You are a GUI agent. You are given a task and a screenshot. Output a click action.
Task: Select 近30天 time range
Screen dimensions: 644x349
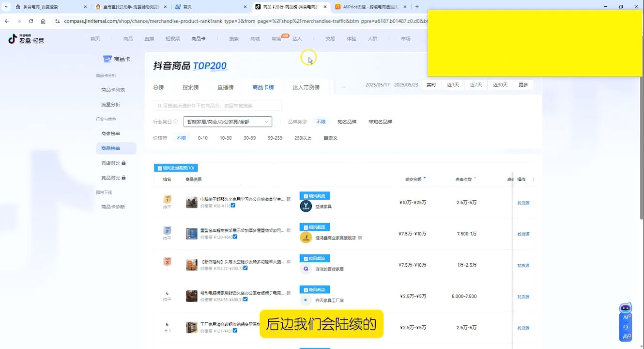point(500,85)
